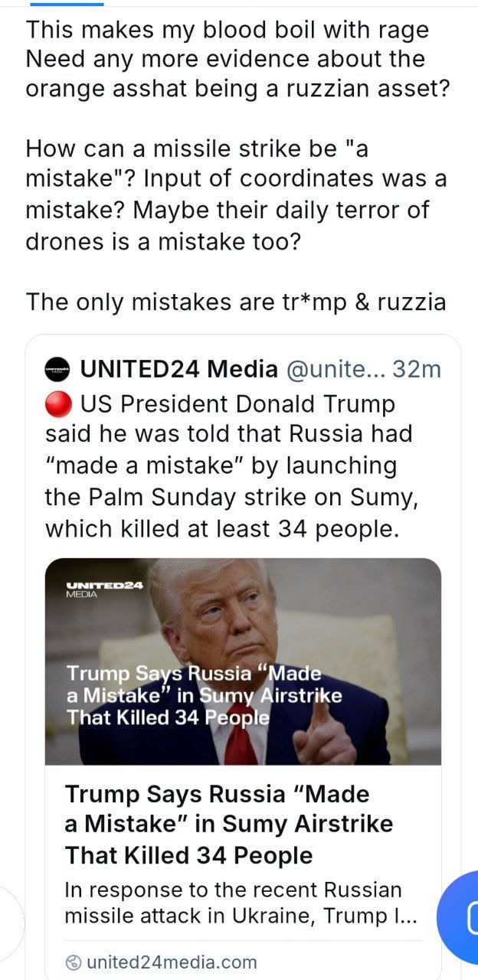Tap the article description starting "In response to"
Image resolution: width=478 pixels, height=980 pixels.
coord(233,903)
